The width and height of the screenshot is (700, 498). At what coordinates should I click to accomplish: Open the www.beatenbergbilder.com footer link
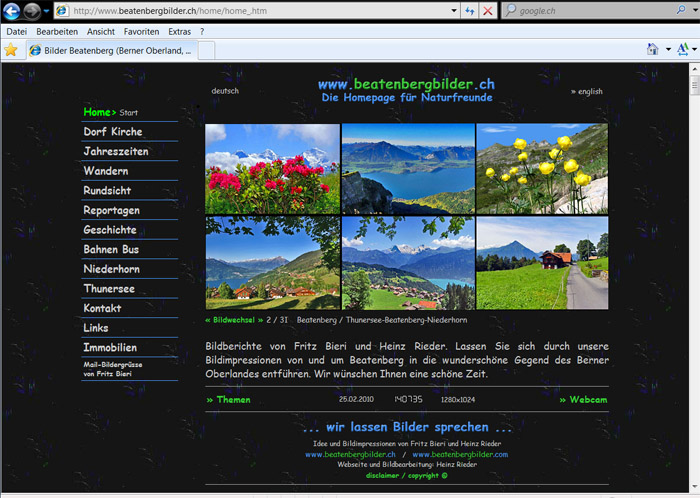pos(460,454)
